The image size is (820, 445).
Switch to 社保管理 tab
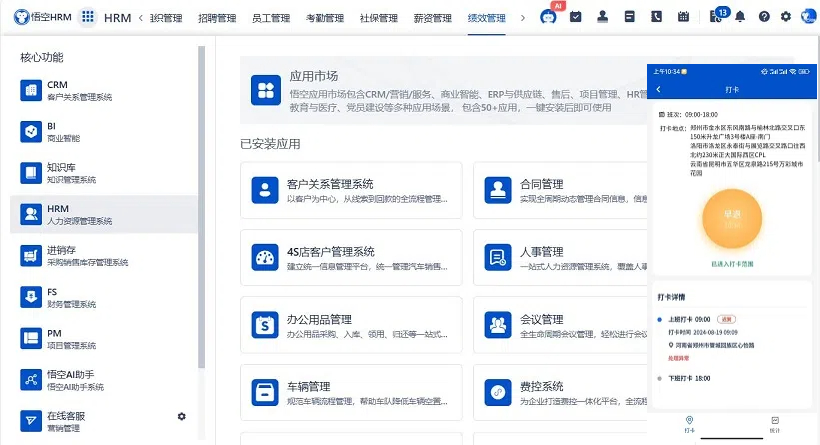pos(379,18)
